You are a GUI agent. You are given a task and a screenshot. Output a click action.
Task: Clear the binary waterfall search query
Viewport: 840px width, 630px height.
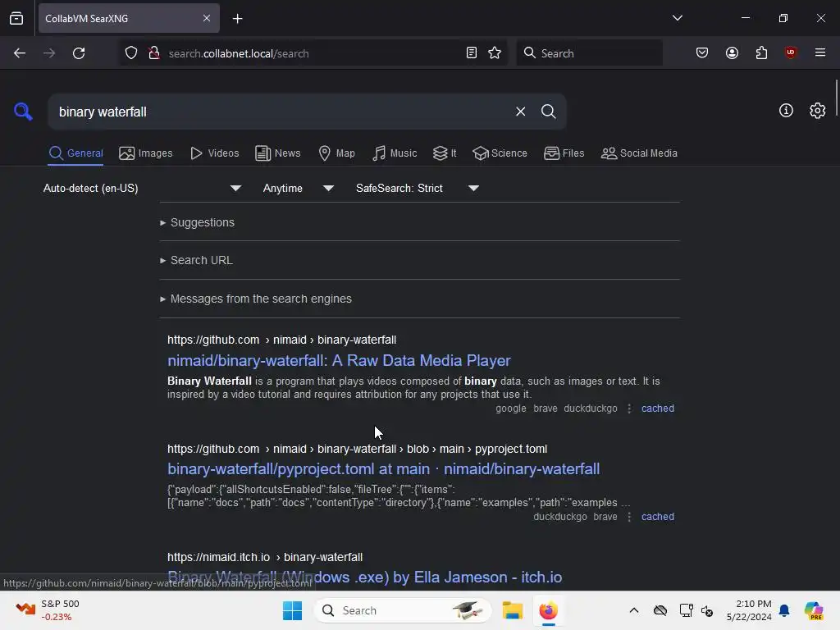tap(520, 112)
